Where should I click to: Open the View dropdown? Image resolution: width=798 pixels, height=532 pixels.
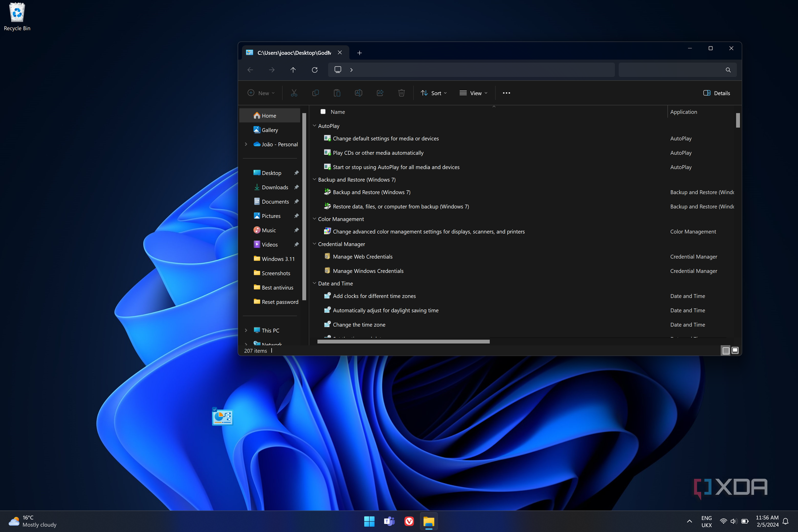(473, 93)
